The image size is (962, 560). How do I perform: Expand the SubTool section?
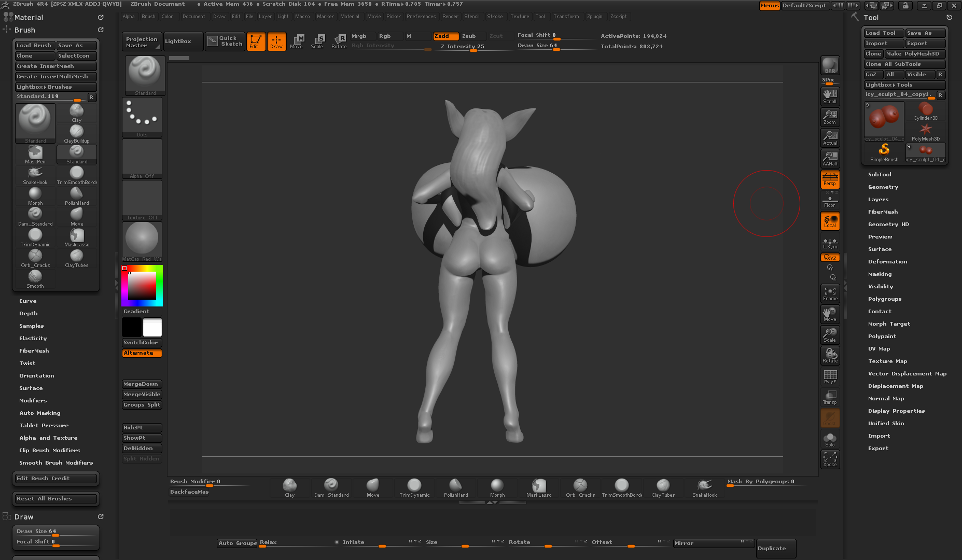click(880, 175)
